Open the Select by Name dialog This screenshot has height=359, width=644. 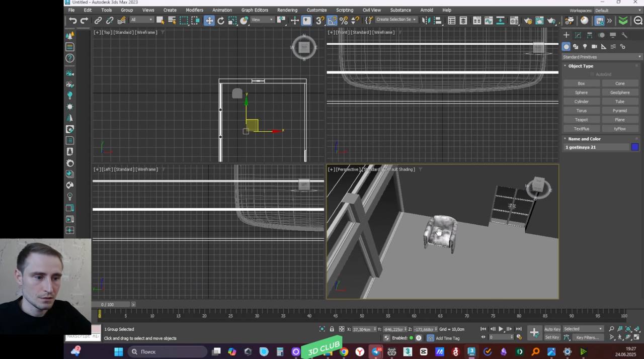click(x=172, y=20)
